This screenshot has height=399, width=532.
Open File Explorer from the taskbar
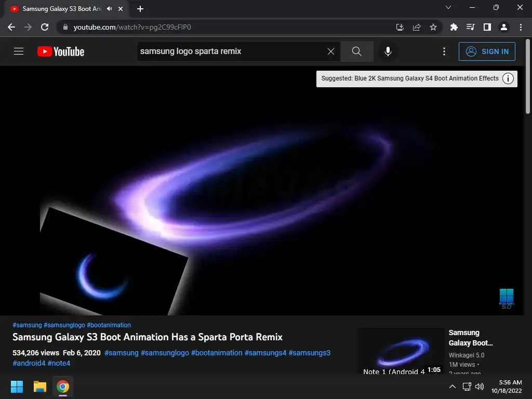[x=39, y=387]
